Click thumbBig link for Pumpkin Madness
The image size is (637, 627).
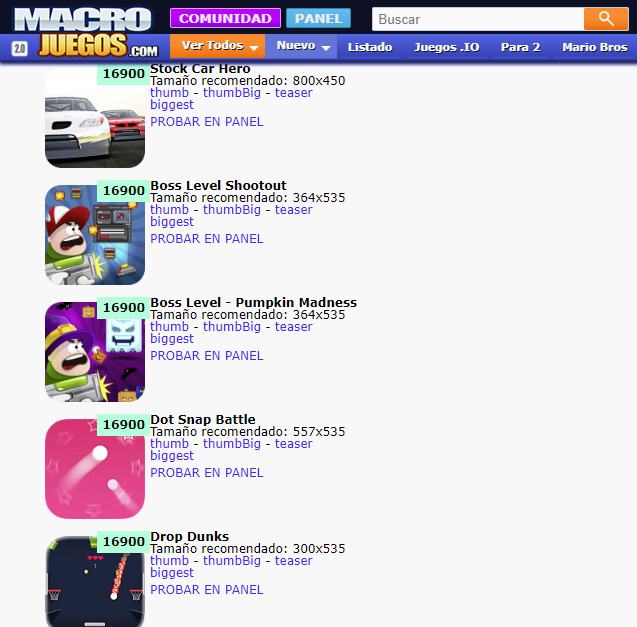click(x=232, y=327)
